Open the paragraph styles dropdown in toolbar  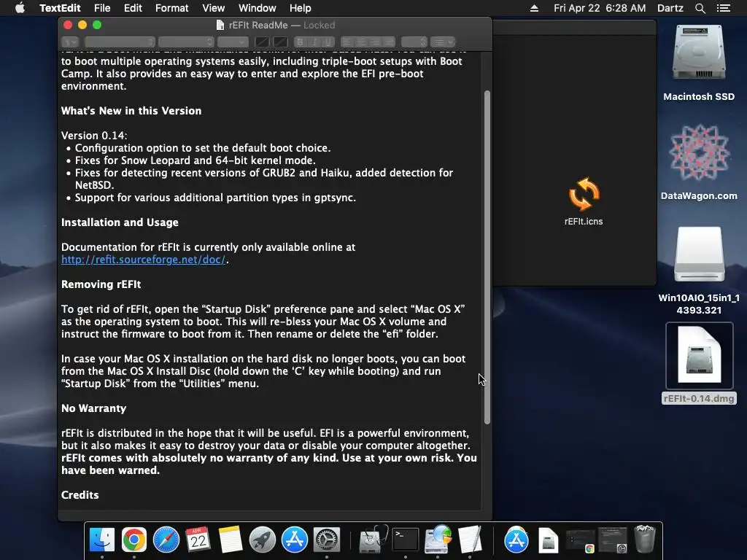coord(70,42)
